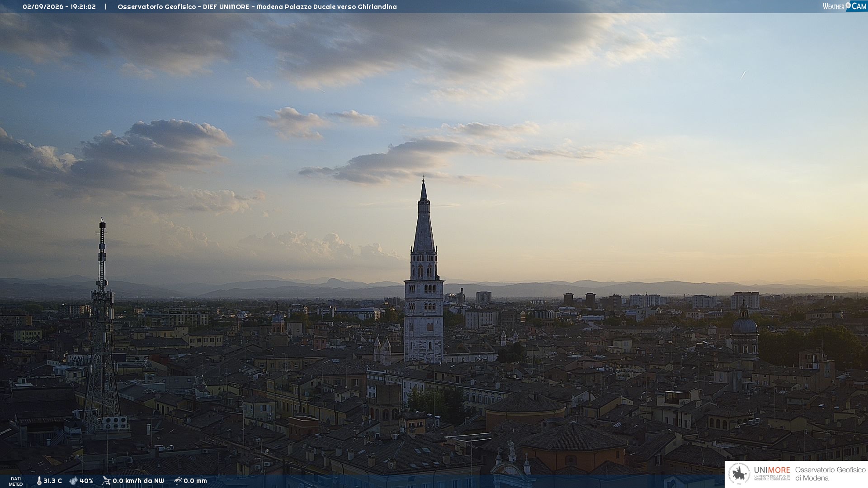Click the 'Modena Palazzo Ducale verso Ghirlandina' caption text
The image size is (868, 488).
[327, 7]
